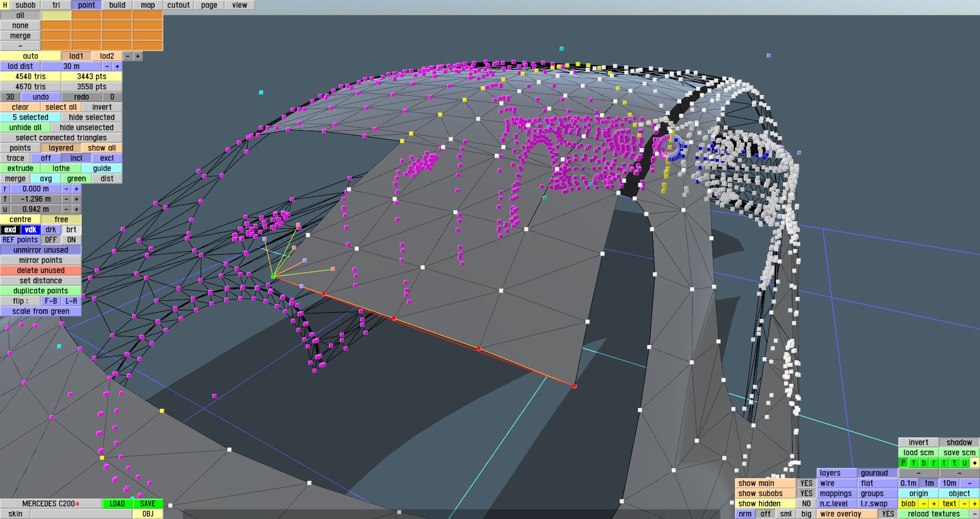Click the save scm button

click(x=960, y=453)
